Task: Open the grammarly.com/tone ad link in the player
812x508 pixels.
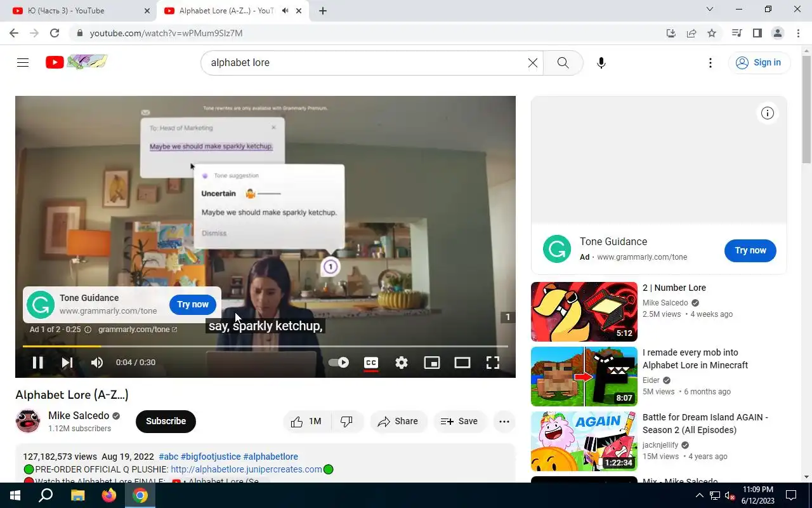Action: pos(138,330)
